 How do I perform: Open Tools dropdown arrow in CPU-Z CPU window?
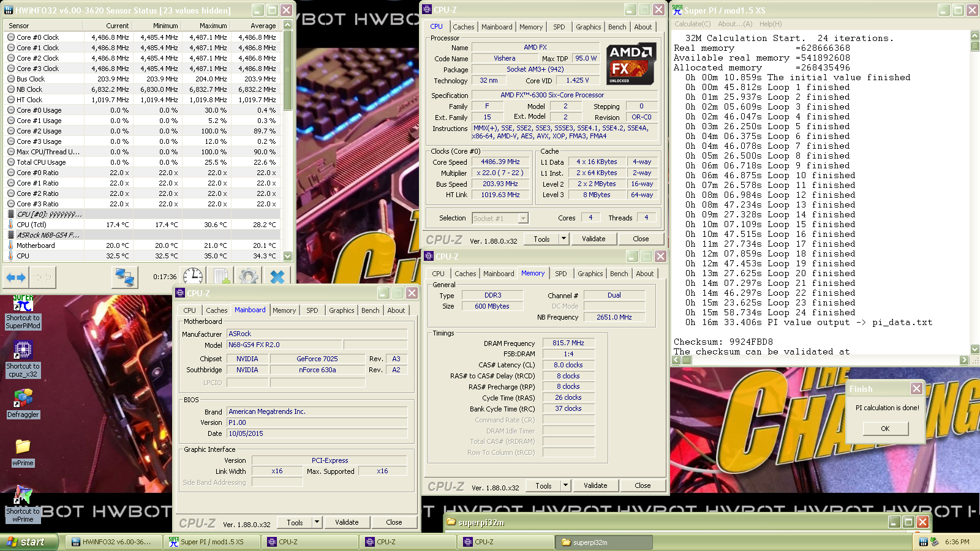[x=564, y=239]
